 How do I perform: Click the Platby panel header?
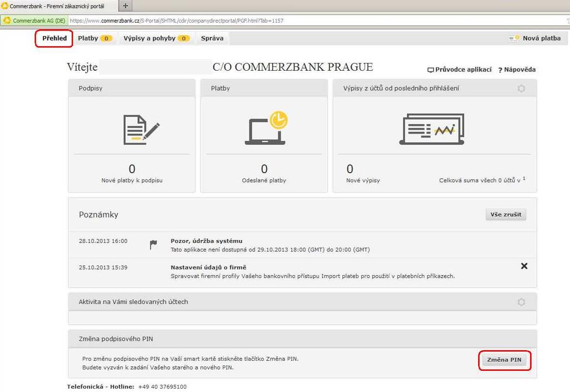264,89
